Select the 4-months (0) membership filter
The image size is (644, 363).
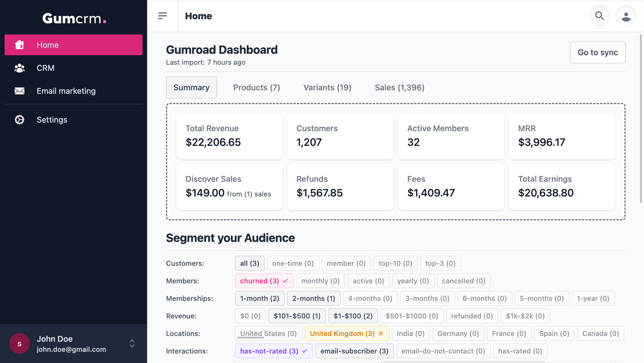pos(370,298)
